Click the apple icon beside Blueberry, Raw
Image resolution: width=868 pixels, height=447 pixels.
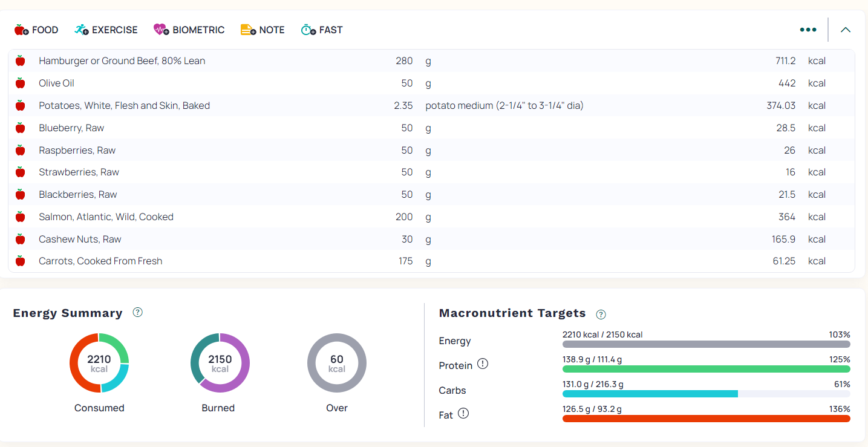click(x=20, y=128)
